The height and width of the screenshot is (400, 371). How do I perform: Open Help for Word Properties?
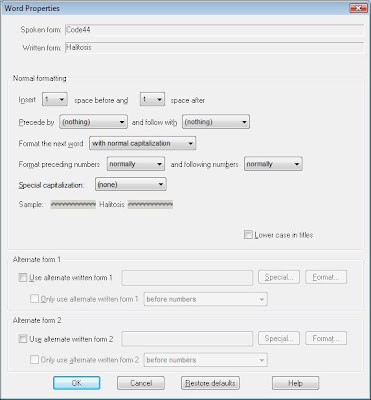pyautogui.click(x=295, y=383)
